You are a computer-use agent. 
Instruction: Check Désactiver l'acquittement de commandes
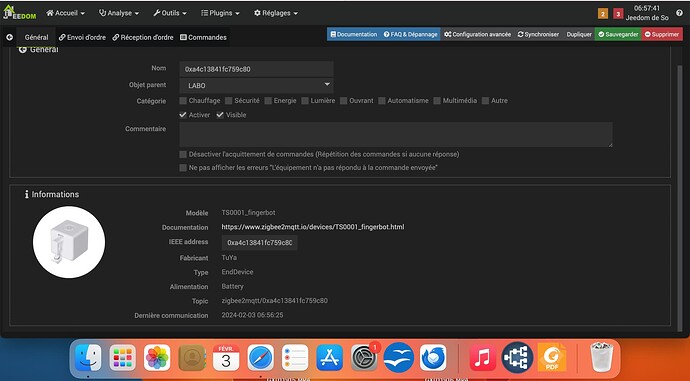(x=183, y=154)
